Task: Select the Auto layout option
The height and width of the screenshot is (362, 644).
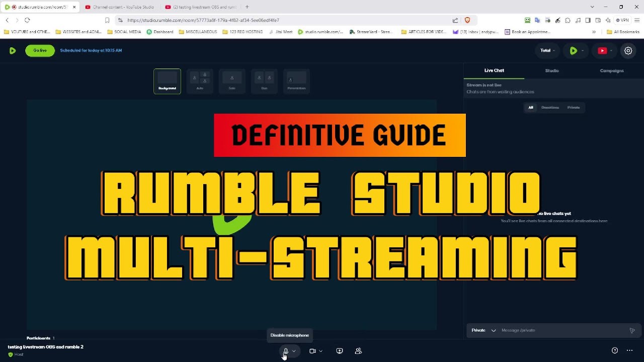Action: coord(200,81)
